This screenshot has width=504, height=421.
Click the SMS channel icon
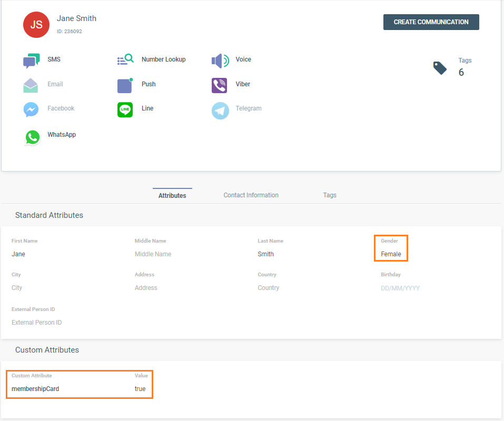point(31,61)
